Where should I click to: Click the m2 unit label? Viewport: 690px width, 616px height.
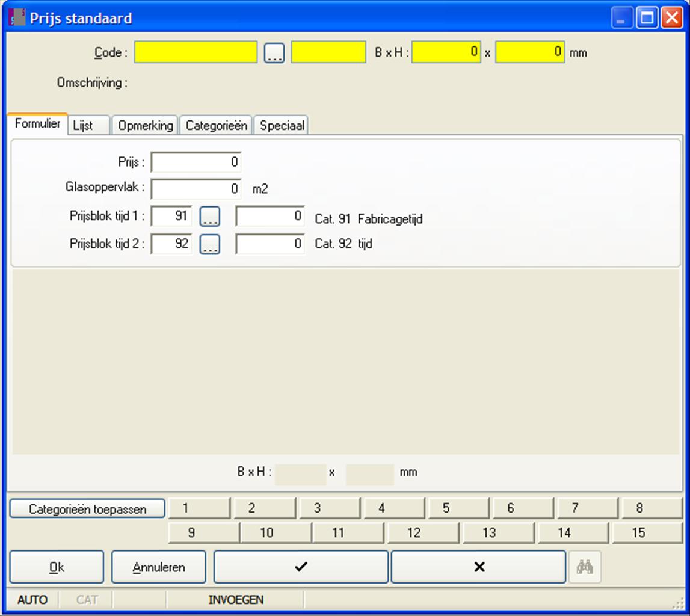pos(260,189)
